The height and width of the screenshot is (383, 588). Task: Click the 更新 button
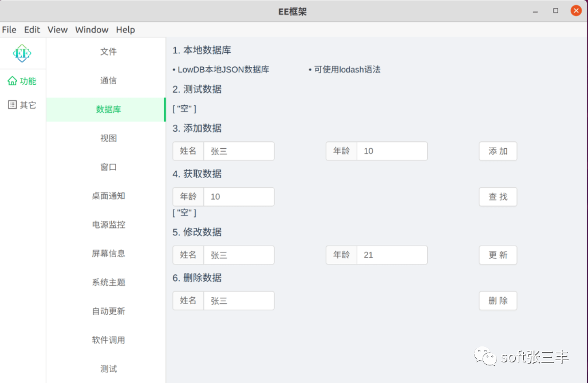[498, 255]
